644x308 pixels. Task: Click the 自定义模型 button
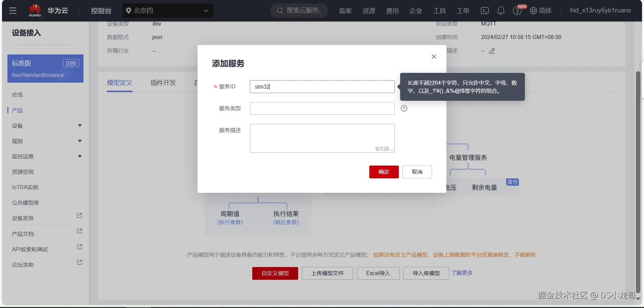(275, 273)
